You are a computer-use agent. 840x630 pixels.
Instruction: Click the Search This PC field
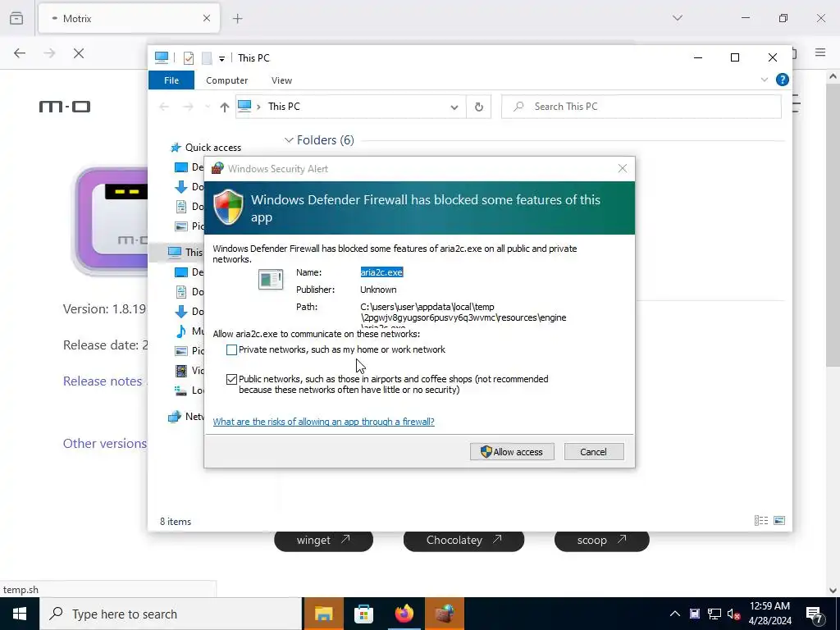[641, 107]
